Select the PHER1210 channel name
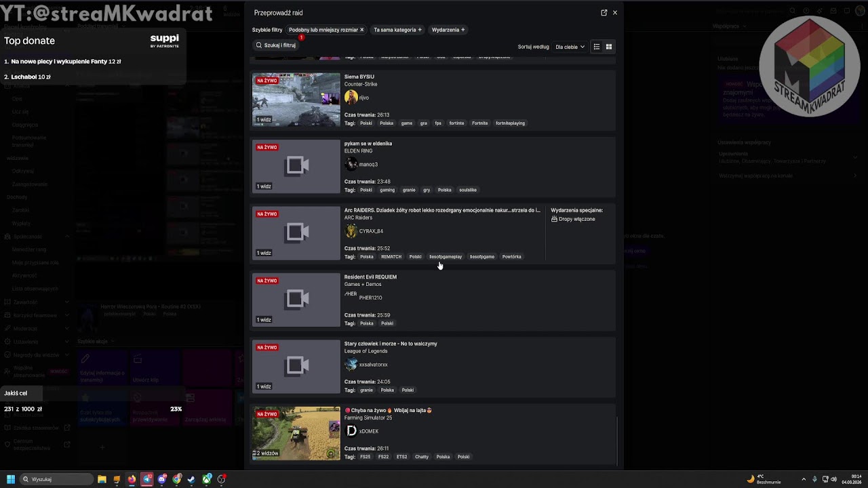The width and height of the screenshot is (868, 488). coord(370,298)
